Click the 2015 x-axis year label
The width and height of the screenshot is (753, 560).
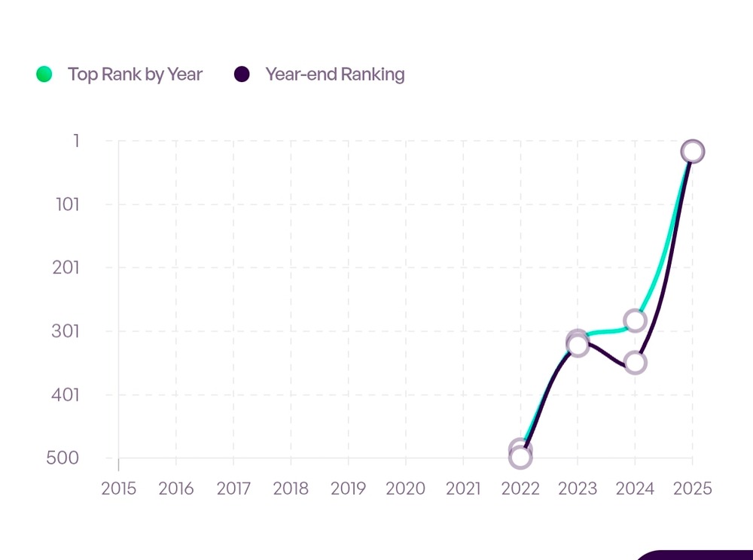click(x=119, y=488)
